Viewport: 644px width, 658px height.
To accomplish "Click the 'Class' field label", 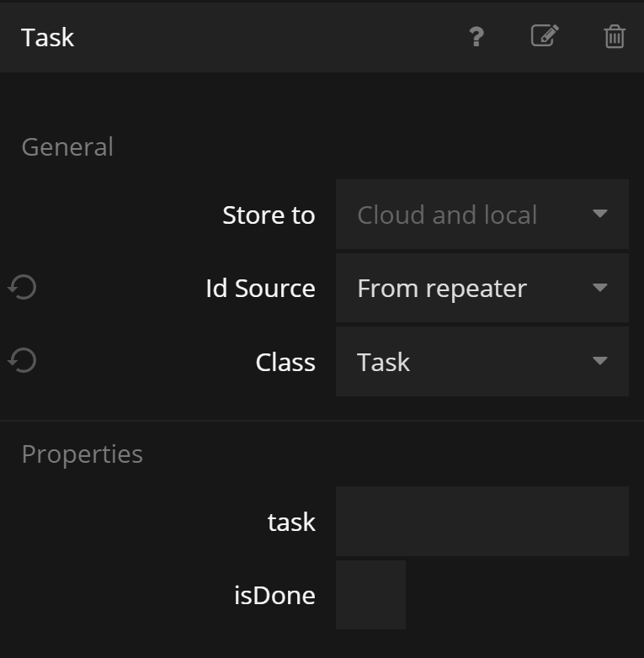I will (x=285, y=363).
